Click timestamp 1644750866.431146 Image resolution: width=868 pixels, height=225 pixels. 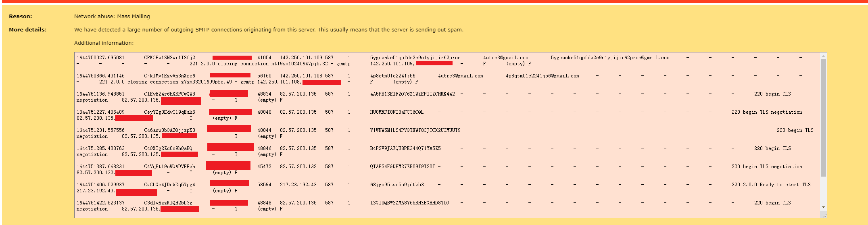(100, 76)
